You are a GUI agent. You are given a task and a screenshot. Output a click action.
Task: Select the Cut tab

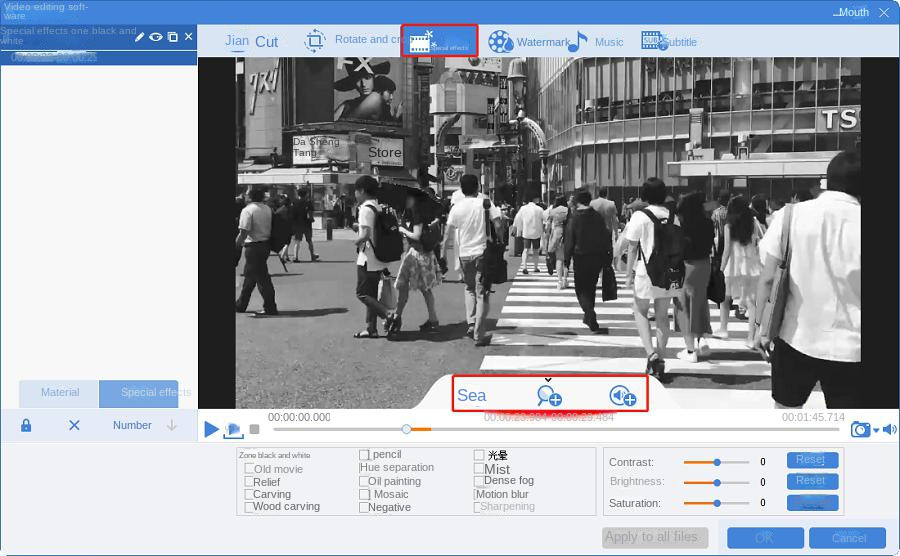click(x=266, y=42)
